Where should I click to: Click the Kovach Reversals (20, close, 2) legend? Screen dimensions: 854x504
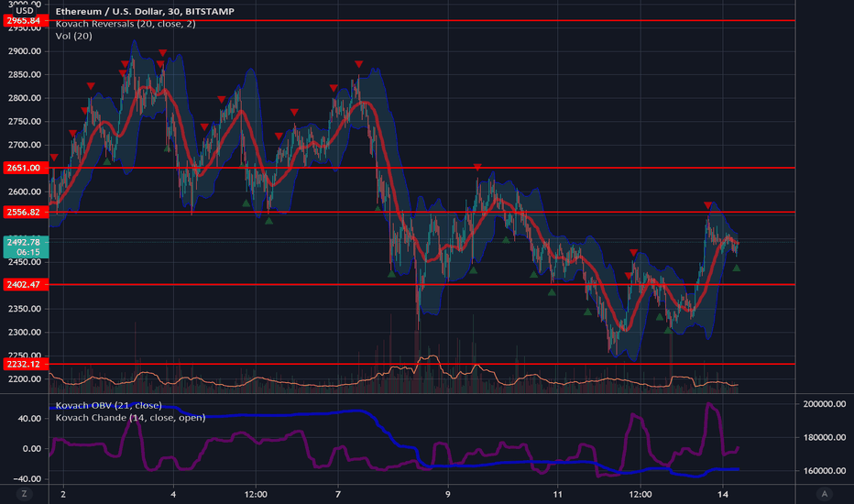pos(126,24)
